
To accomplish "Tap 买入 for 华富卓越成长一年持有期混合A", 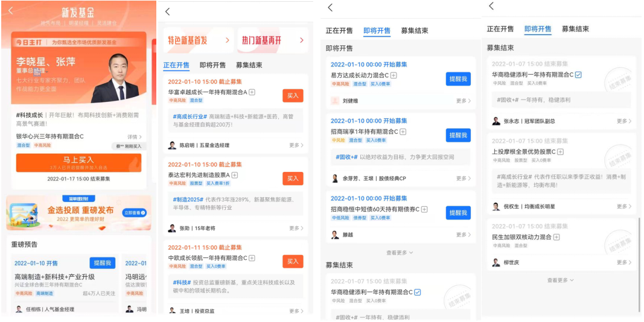I will [293, 95].
